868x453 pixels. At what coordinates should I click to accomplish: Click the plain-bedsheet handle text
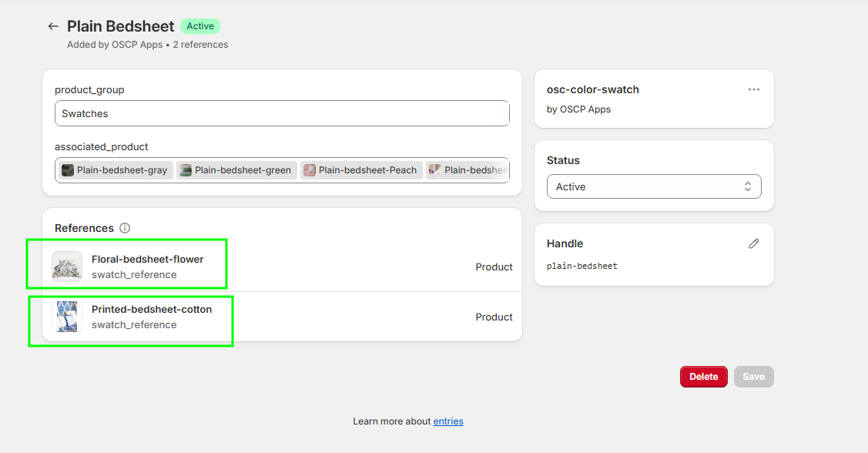tap(582, 266)
